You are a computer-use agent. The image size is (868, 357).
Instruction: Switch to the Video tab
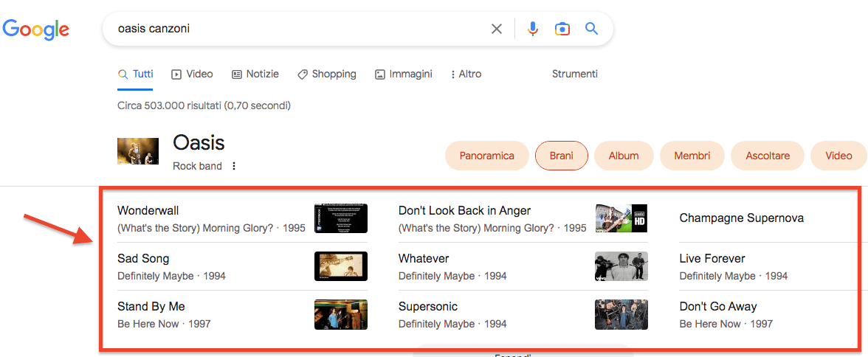[192, 74]
